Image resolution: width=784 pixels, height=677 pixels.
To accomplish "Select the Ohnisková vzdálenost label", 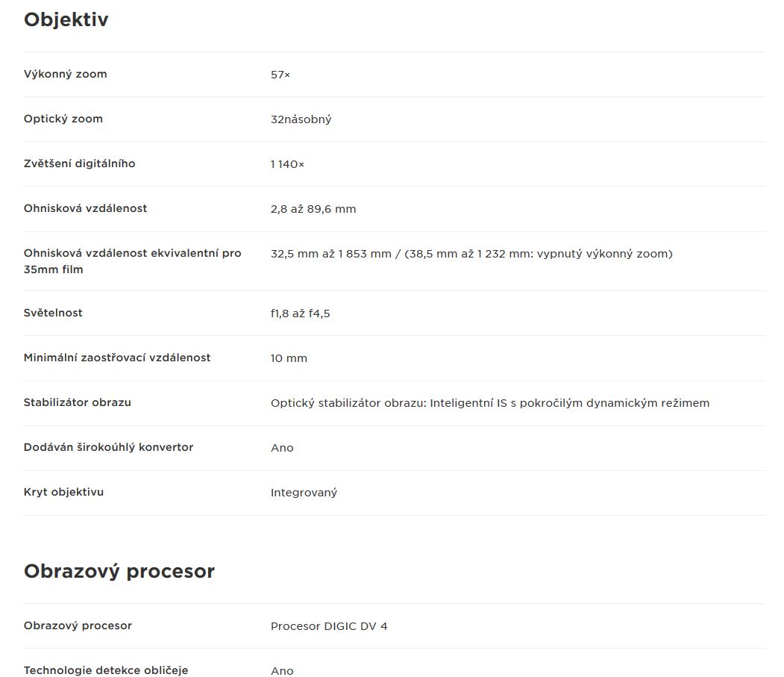I will 86,208.
